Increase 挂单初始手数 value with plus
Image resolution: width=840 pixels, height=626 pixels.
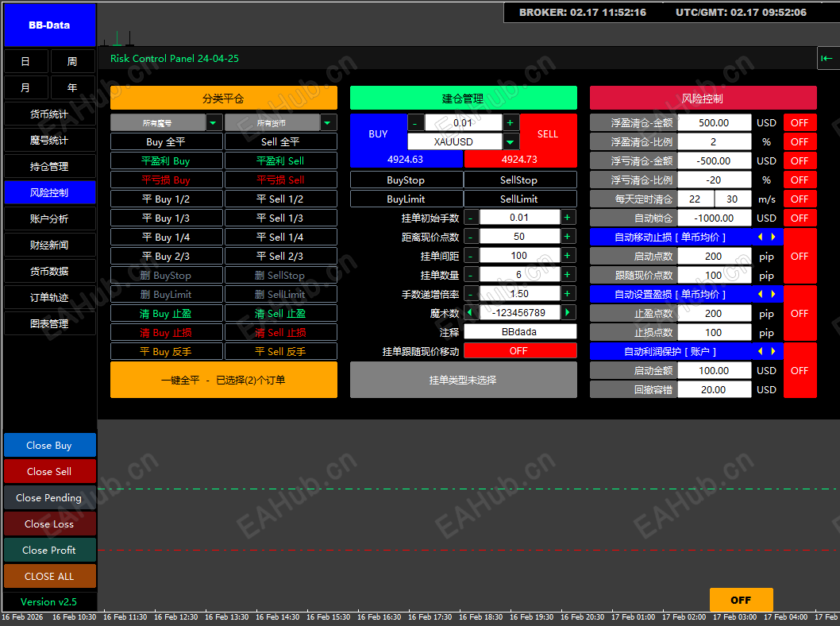point(568,218)
